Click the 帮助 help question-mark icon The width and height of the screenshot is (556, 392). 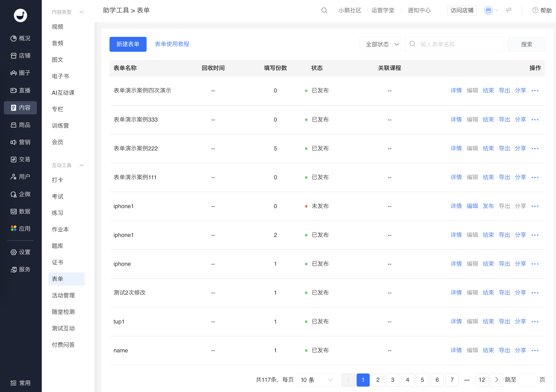pos(535,10)
